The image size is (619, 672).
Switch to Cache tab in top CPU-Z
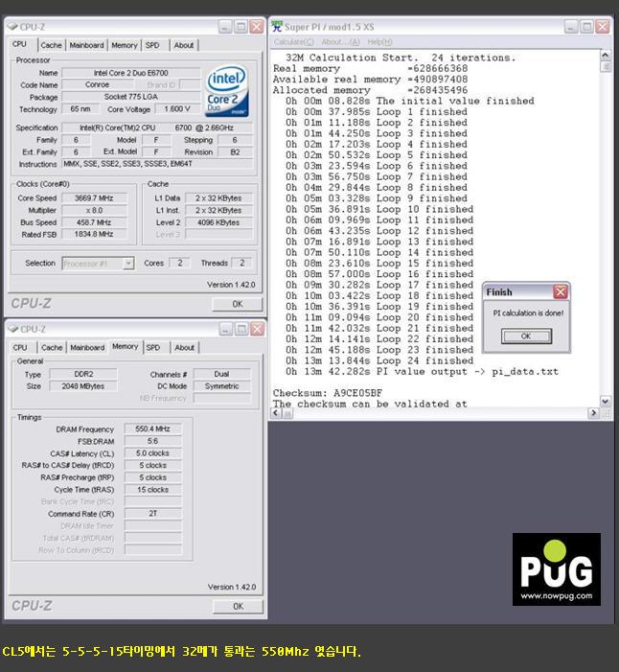(x=52, y=45)
